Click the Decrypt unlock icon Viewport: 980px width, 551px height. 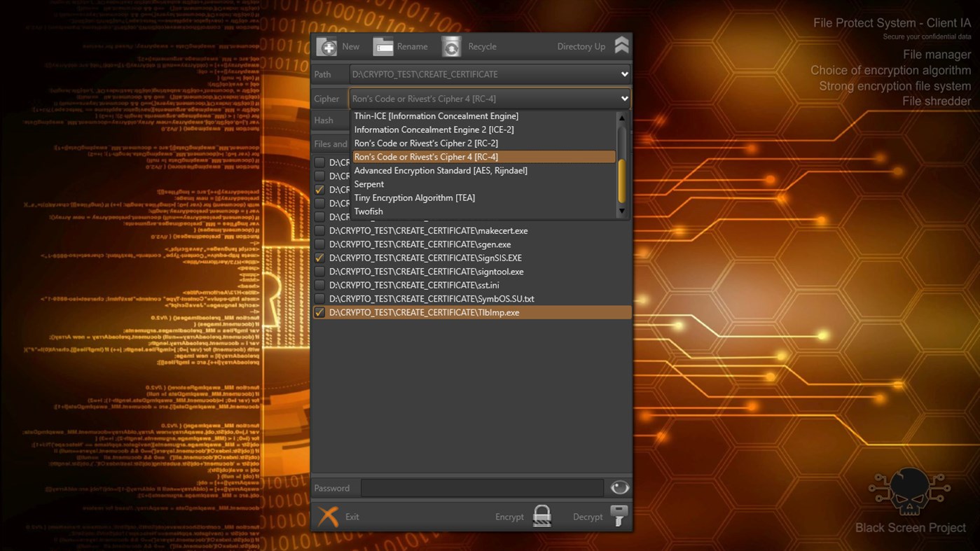click(619, 516)
